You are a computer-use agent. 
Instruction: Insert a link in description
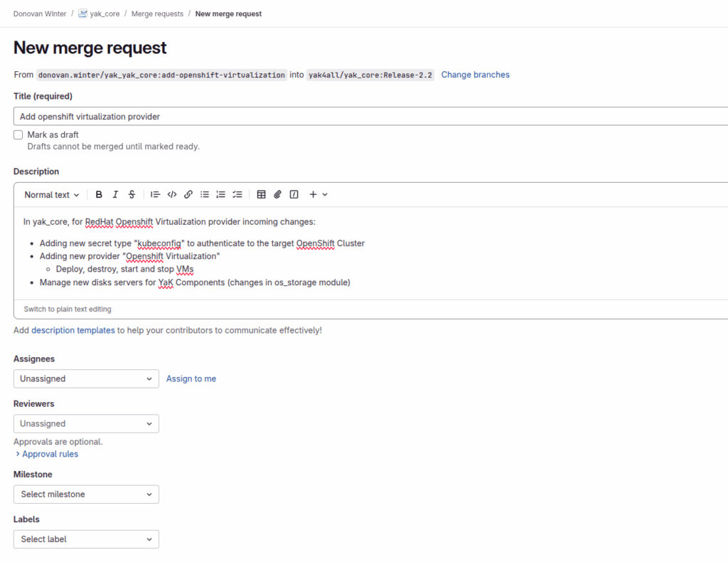point(188,195)
